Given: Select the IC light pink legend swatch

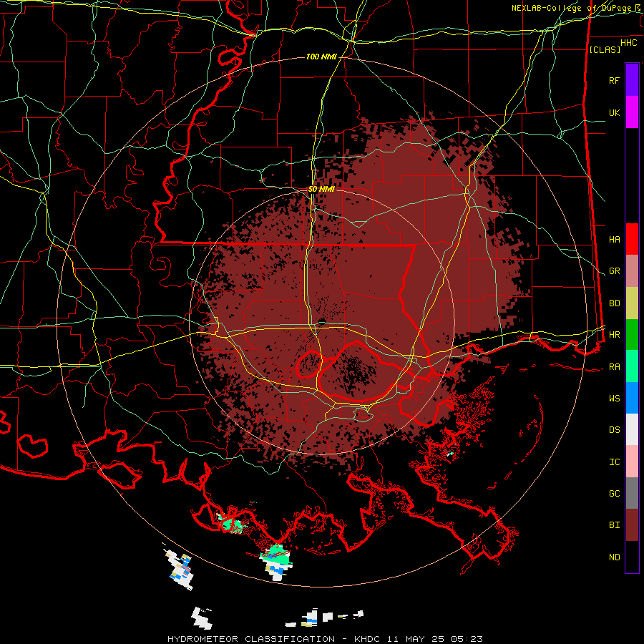Looking at the screenshot, I should point(632,462).
